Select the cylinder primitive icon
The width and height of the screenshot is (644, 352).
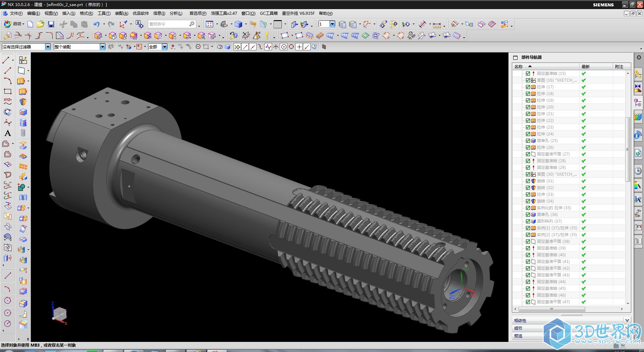pyautogui.click(x=23, y=123)
